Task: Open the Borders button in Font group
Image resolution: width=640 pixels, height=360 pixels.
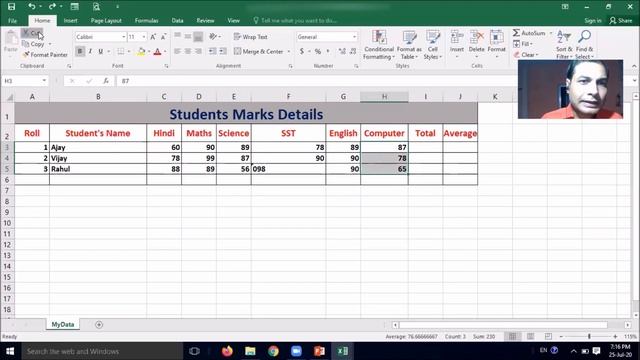Action: pos(121,51)
